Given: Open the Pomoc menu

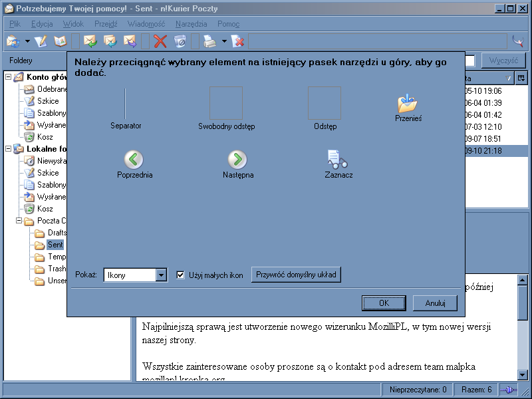Looking at the screenshot, I should pyautogui.click(x=228, y=24).
